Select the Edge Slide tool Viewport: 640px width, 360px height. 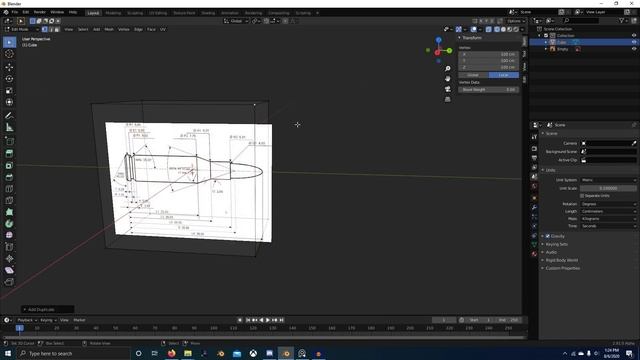coord(9,247)
